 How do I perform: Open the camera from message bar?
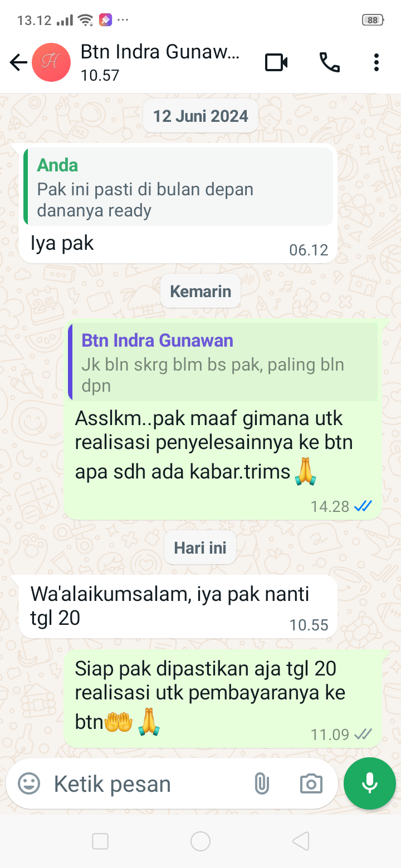tap(311, 784)
